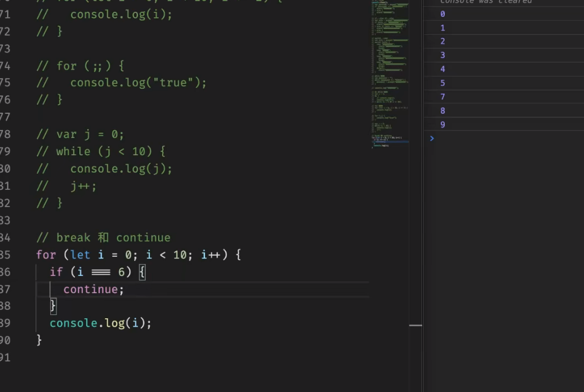Click the blue console input prompt arrow
584x392 pixels.
click(x=431, y=138)
